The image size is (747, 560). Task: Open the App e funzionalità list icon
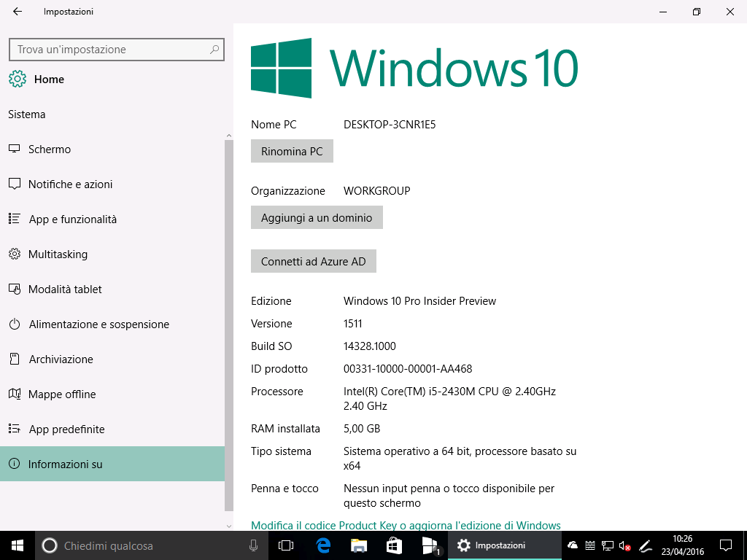pos(15,219)
